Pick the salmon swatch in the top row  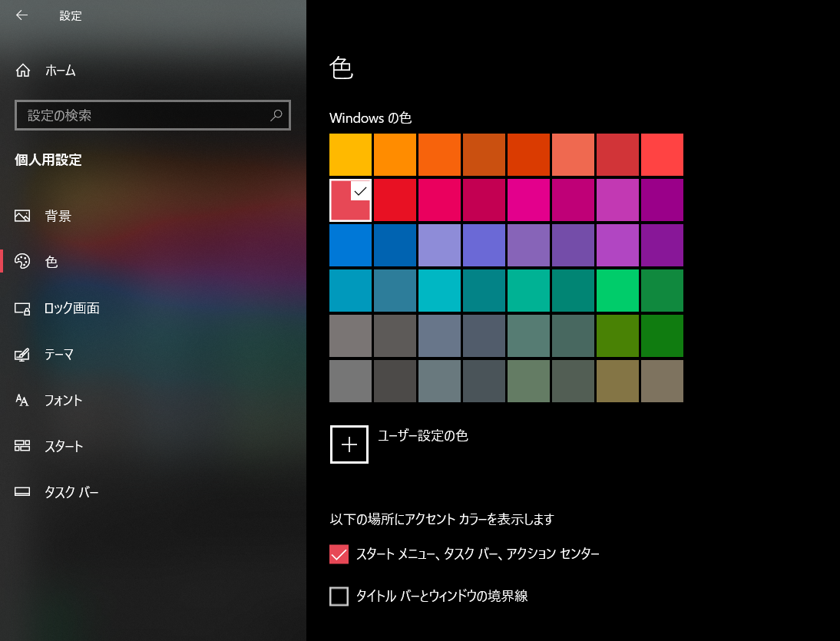[x=574, y=155]
